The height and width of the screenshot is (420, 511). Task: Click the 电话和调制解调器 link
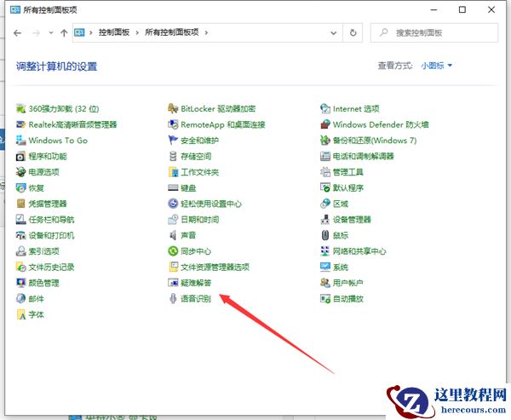pos(364,156)
